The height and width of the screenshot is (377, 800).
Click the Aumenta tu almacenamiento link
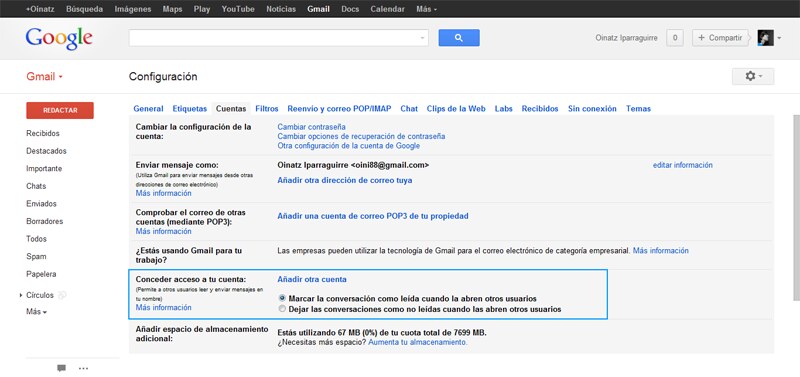(x=418, y=342)
